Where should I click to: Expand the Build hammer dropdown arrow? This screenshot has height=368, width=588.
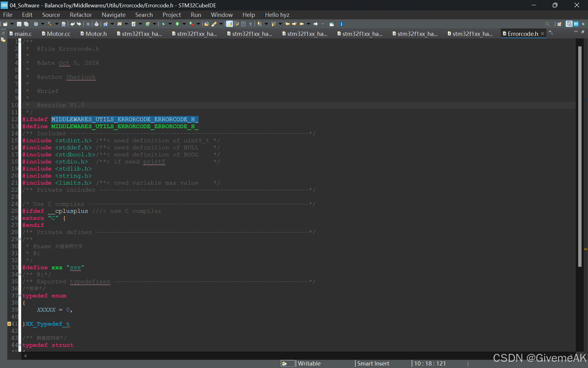tap(57, 24)
